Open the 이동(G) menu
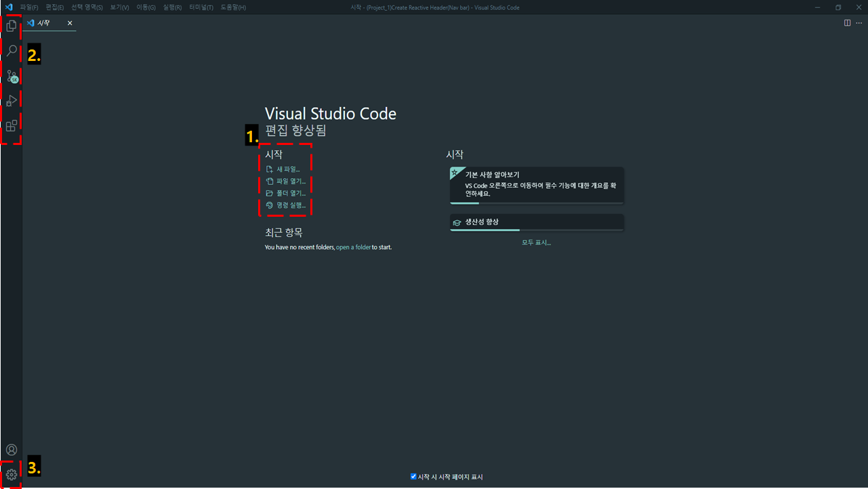868x489 pixels. coord(146,7)
